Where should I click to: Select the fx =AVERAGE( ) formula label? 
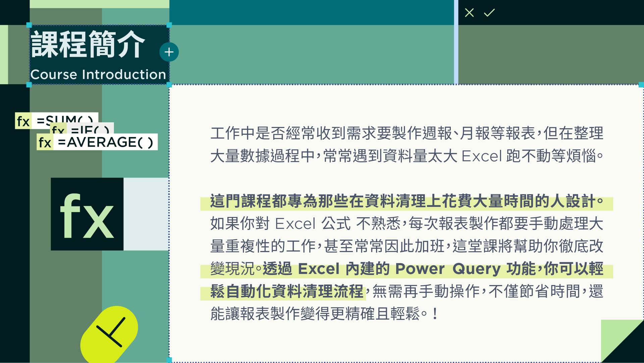coord(97,142)
